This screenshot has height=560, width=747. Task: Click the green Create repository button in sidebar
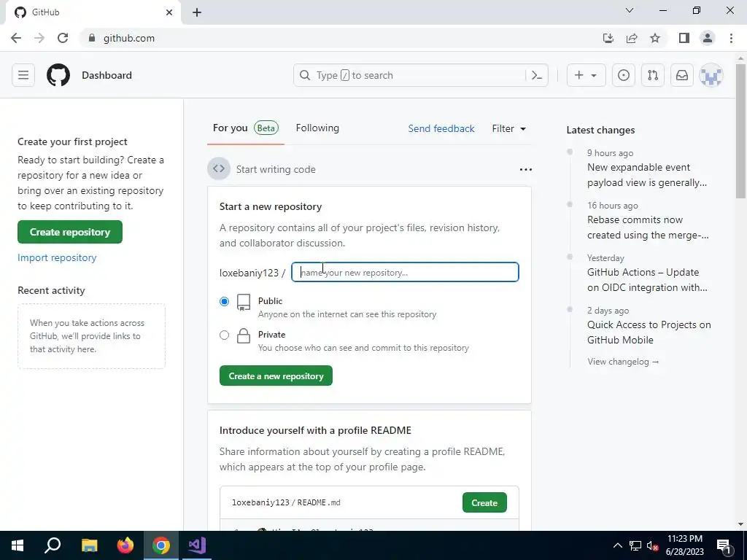70,232
